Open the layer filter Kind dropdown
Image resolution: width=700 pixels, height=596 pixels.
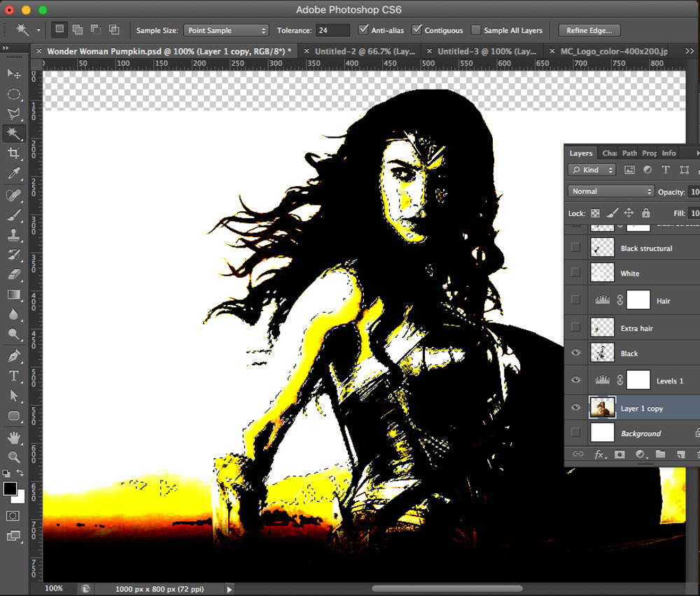591,170
